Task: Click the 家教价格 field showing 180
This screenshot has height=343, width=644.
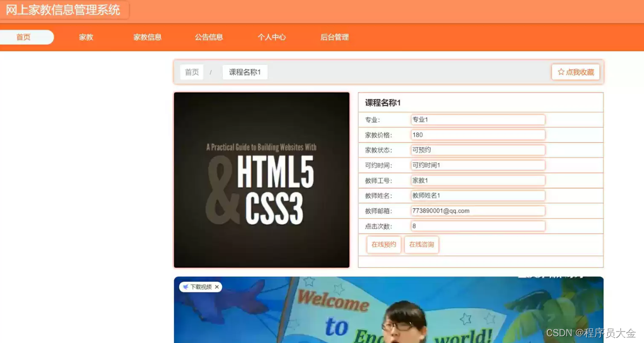Action: (478, 135)
